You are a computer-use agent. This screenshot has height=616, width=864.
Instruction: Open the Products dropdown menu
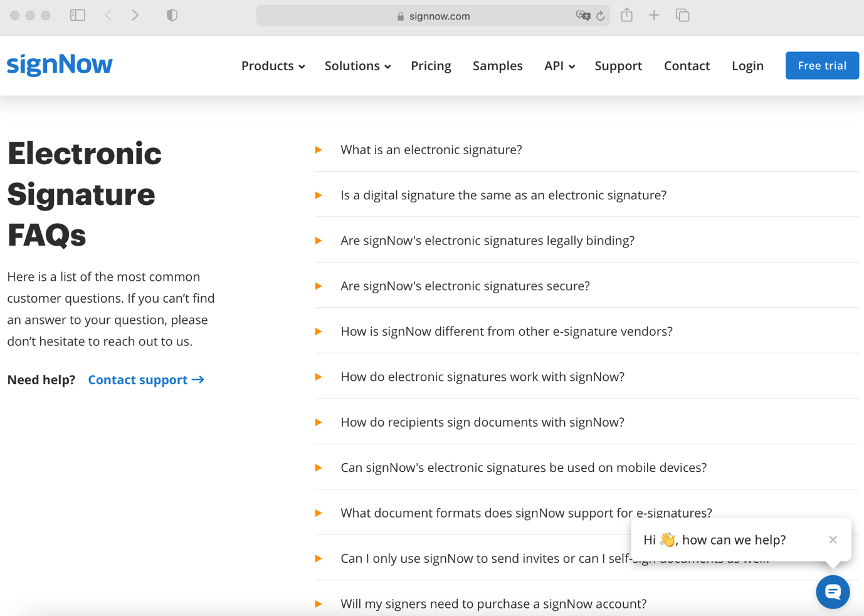273,66
